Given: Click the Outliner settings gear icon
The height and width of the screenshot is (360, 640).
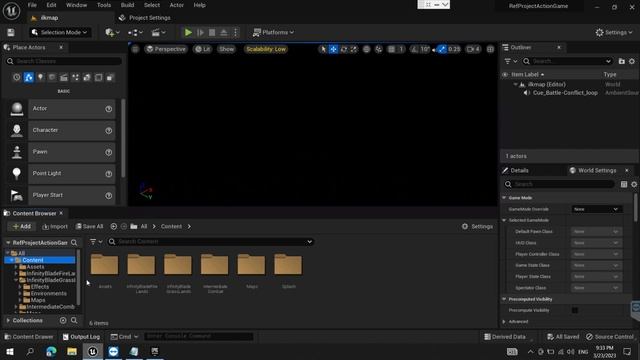Looking at the screenshot, I should [x=632, y=61].
